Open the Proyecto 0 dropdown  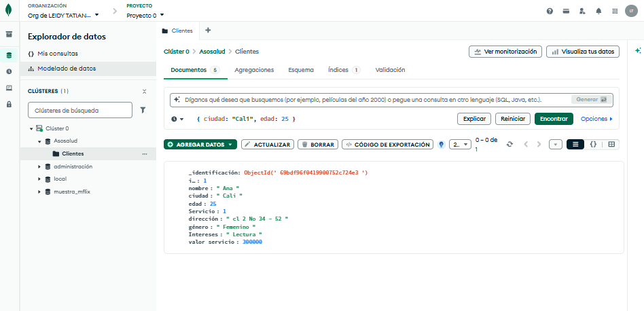pos(145,15)
